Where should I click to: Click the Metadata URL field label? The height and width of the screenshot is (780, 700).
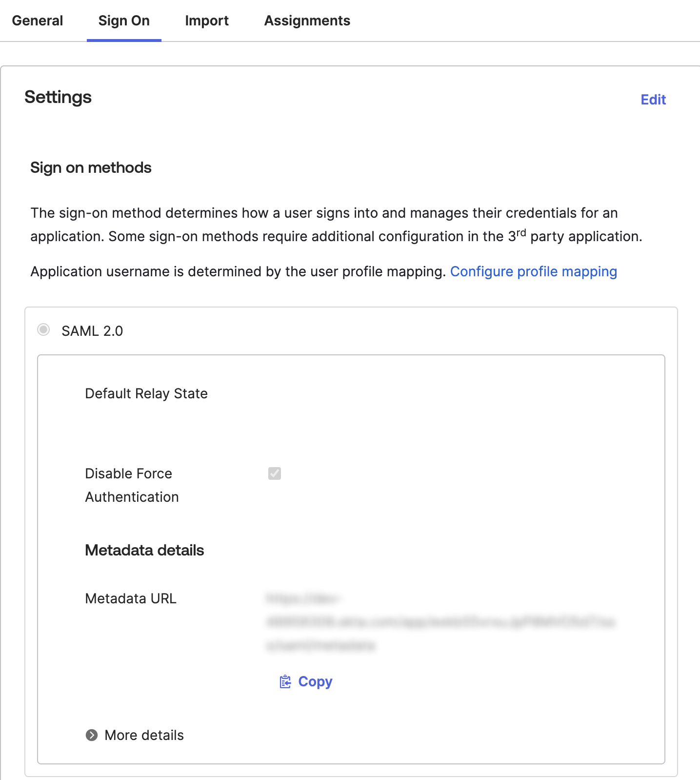131,598
